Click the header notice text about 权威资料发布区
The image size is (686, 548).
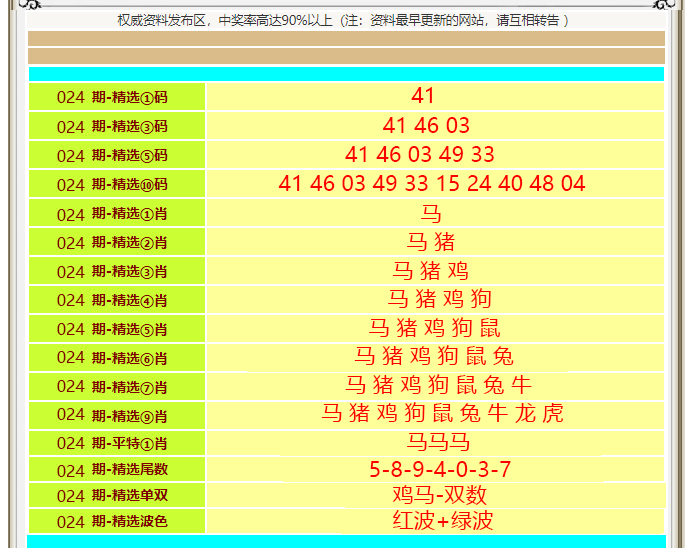click(343, 20)
